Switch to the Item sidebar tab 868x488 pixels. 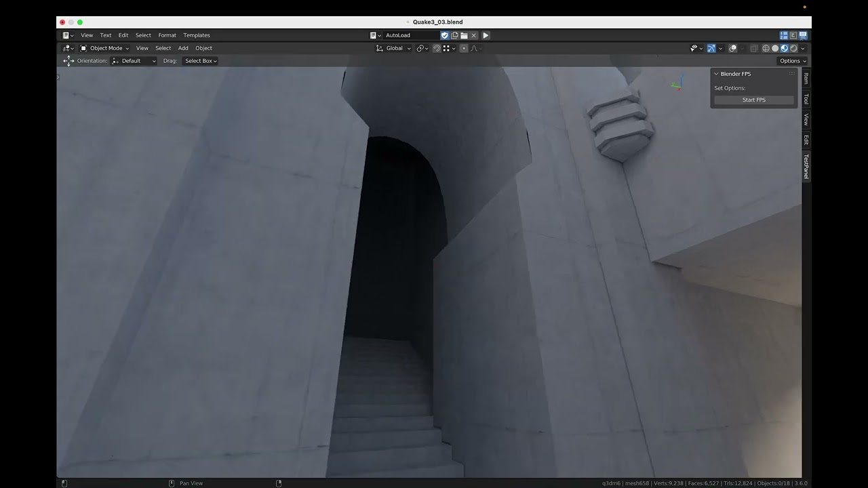(806, 79)
